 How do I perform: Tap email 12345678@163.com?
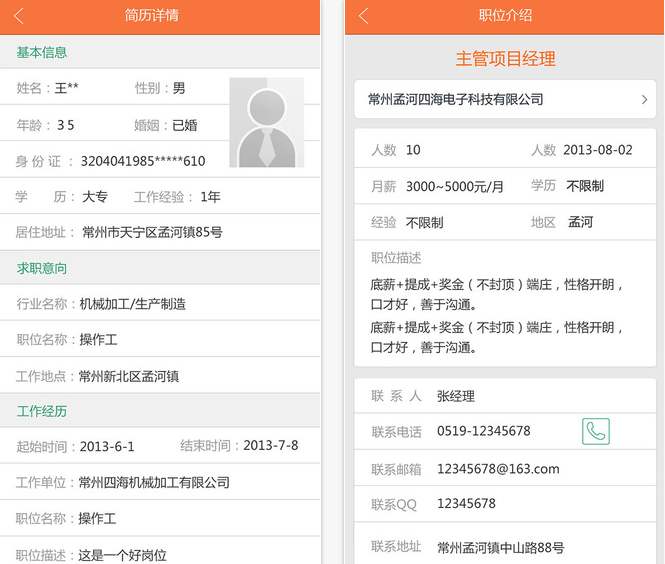[498, 469]
